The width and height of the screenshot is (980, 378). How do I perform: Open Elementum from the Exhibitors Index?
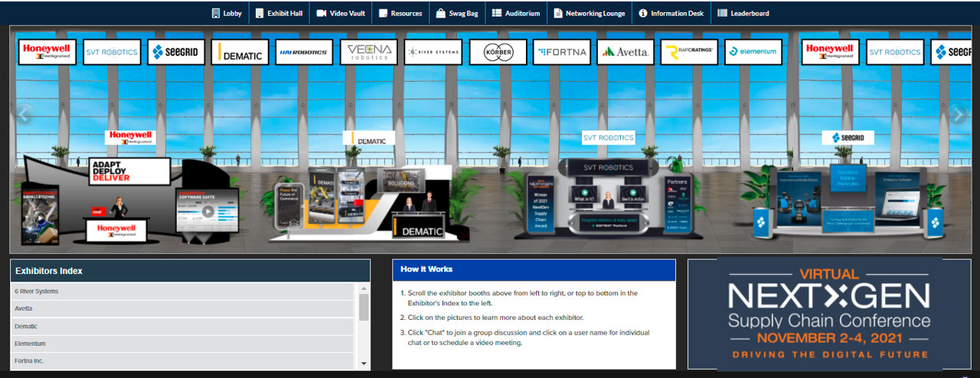pyautogui.click(x=182, y=344)
